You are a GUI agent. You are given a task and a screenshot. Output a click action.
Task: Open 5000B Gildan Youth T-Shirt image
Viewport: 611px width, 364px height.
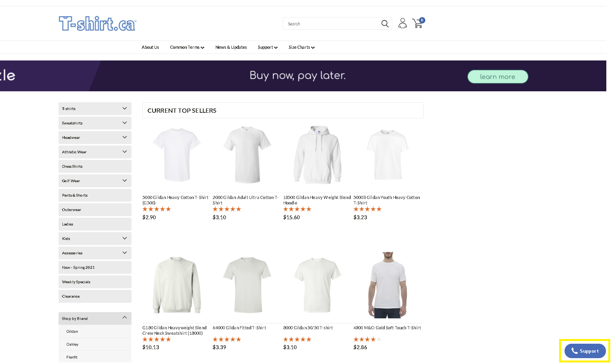coord(387,155)
